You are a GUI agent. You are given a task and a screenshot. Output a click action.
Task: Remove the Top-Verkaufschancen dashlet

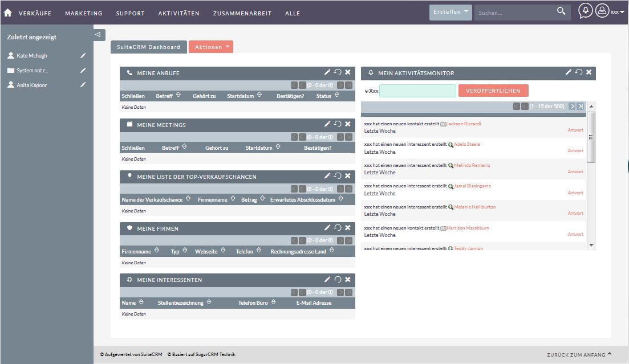pyautogui.click(x=348, y=175)
